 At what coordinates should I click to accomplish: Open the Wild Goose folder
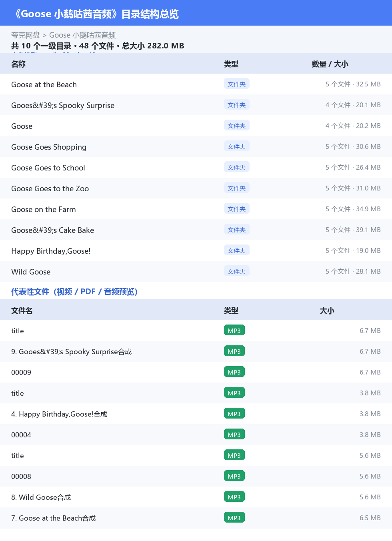31,272
